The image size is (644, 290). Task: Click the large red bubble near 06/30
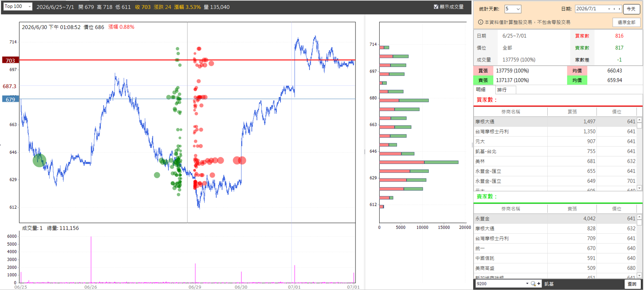[x=239, y=160]
